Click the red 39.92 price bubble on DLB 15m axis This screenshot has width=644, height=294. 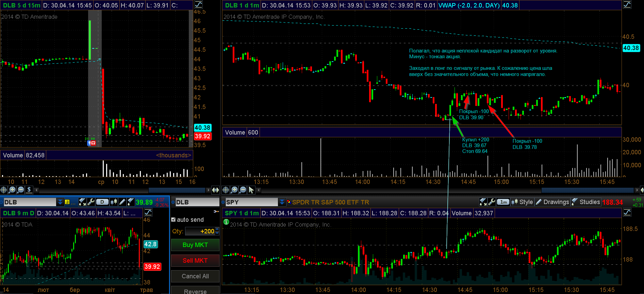pyautogui.click(x=202, y=136)
